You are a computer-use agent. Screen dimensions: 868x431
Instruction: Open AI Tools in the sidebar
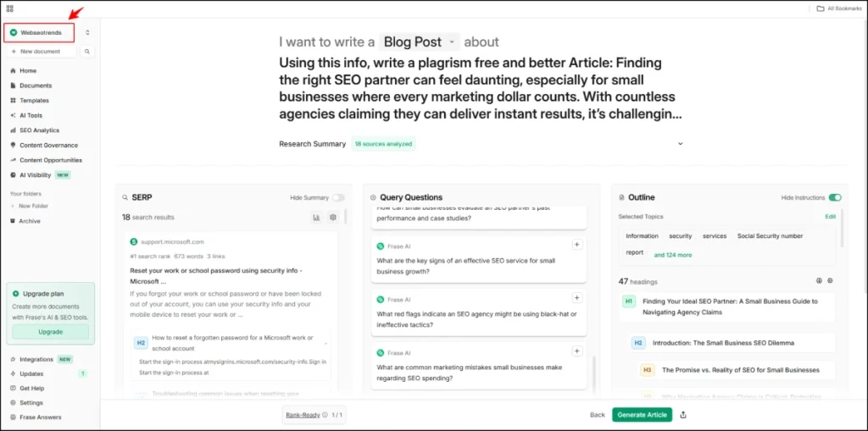coord(31,115)
